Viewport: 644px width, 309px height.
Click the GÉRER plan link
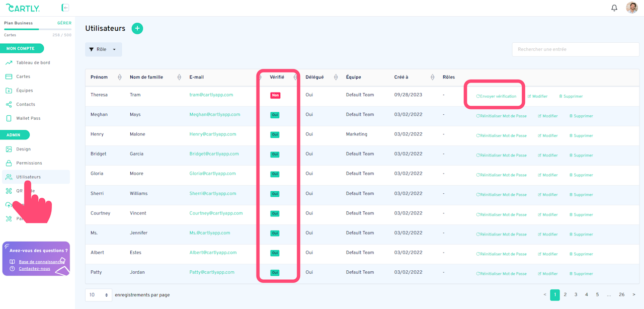click(64, 23)
